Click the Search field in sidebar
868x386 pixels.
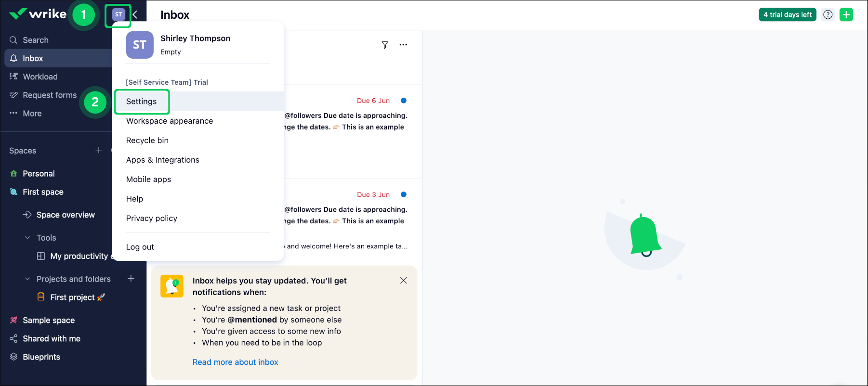36,40
